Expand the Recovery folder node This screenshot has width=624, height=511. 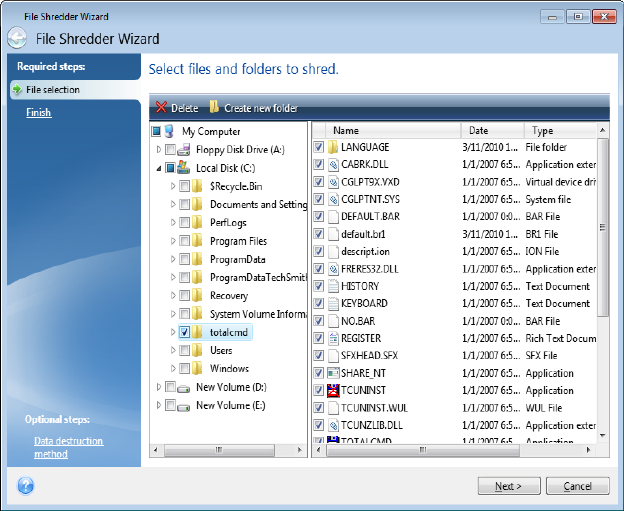click(x=173, y=295)
